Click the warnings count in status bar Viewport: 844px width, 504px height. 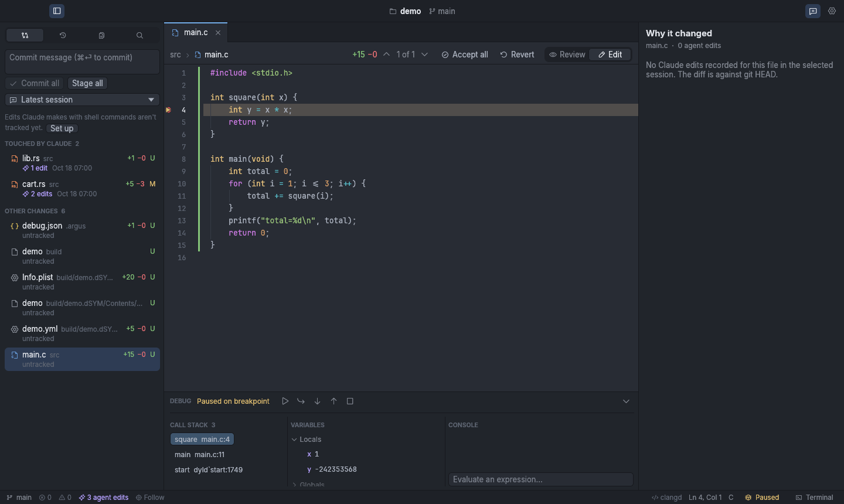point(65,498)
